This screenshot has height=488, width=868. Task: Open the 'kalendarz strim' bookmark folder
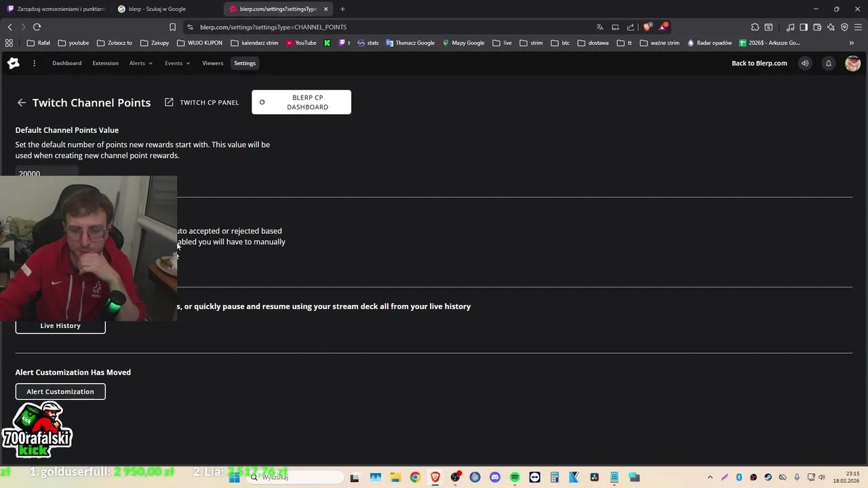255,43
